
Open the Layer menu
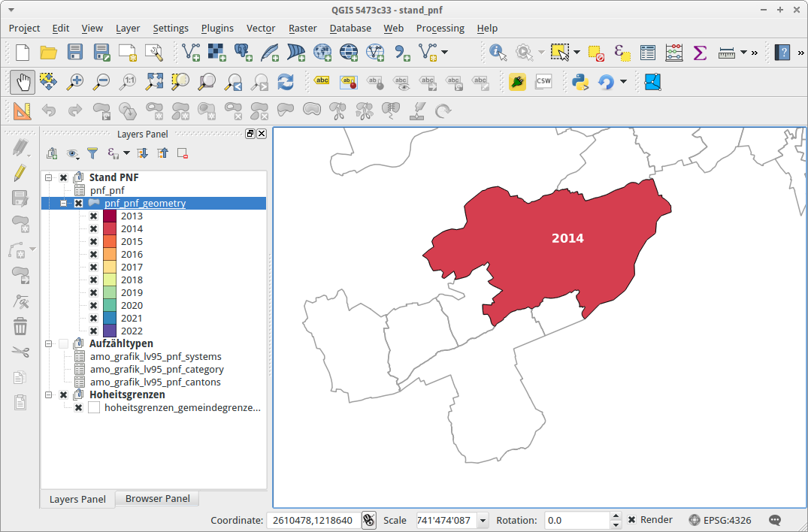(x=128, y=29)
